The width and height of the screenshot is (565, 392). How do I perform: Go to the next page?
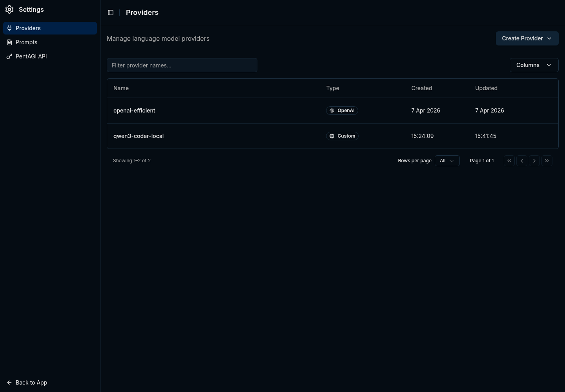[x=534, y=161]
